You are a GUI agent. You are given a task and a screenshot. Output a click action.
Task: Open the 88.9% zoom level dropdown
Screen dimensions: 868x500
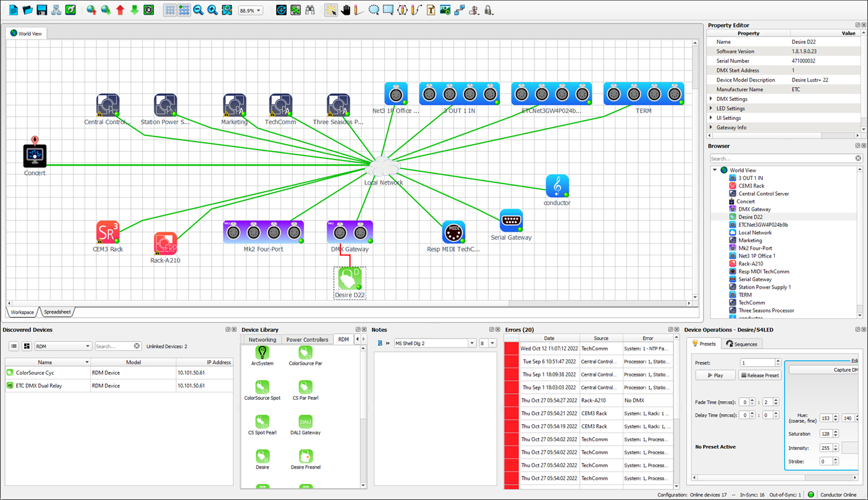click(x=259, y=11)
